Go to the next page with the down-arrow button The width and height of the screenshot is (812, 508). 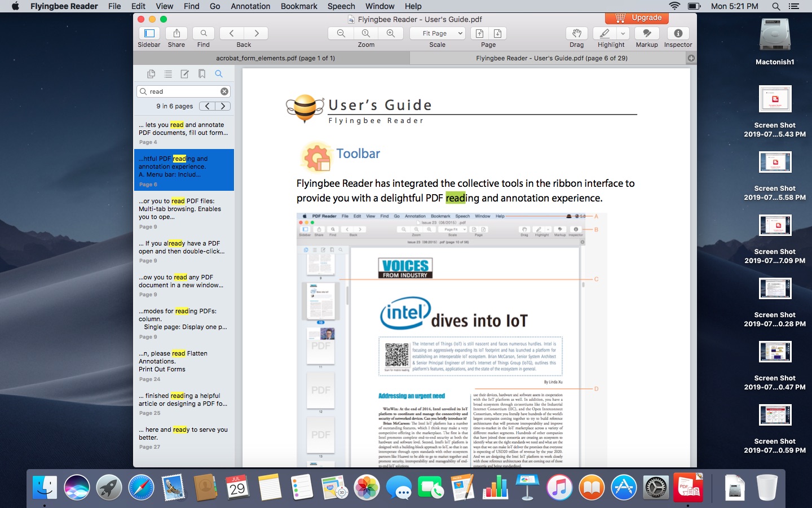coord(497,33)
